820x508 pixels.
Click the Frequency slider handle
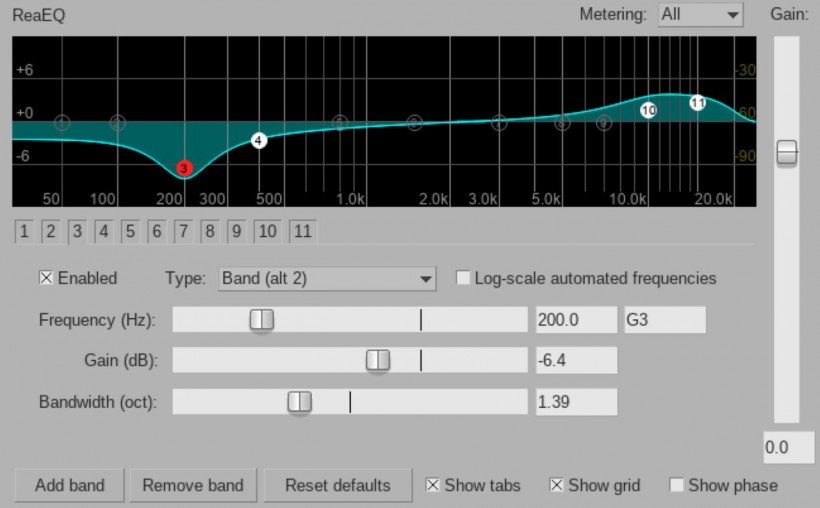pyautogui.click(x=262, y=320)
